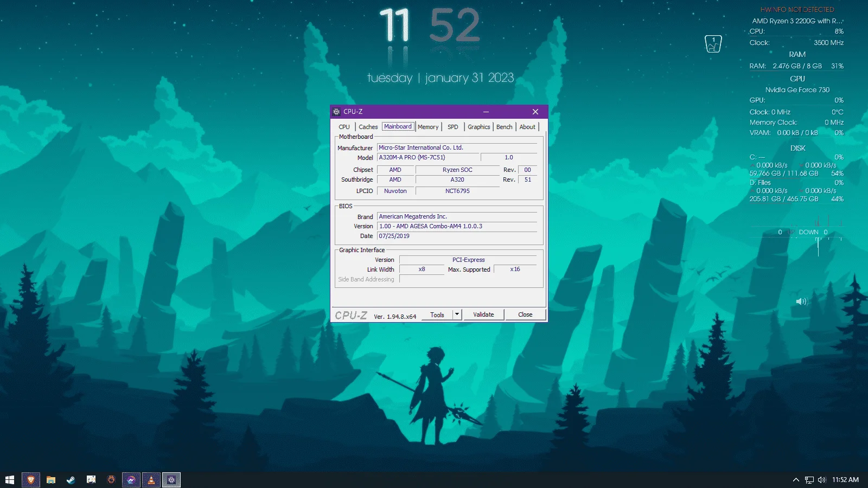Click the Tools button in CPU-Z

[437, 314]
